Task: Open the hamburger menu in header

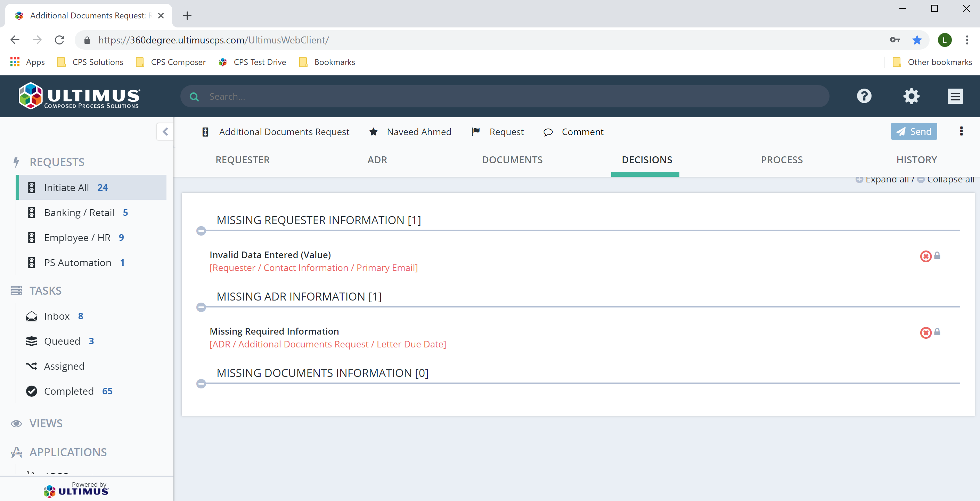Action: pos(955,96)
